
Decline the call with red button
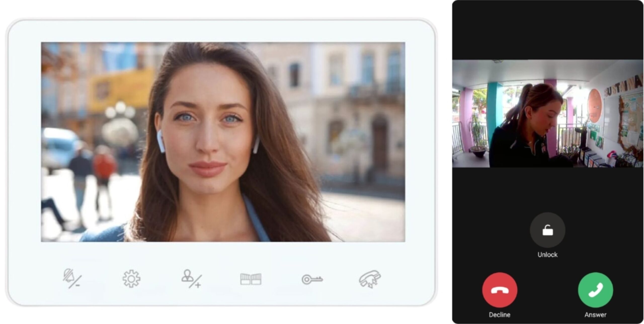tap(500, 290)
